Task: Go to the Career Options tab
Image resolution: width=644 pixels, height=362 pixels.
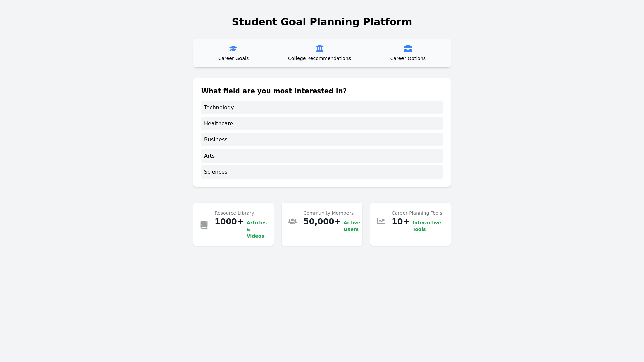Action: (x=408, y=58)
